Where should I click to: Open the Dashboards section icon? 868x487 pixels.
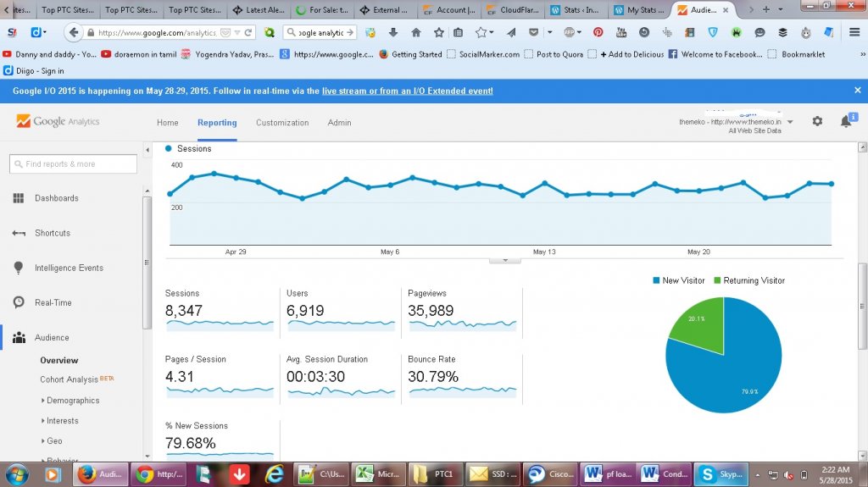tap(19, 198)
